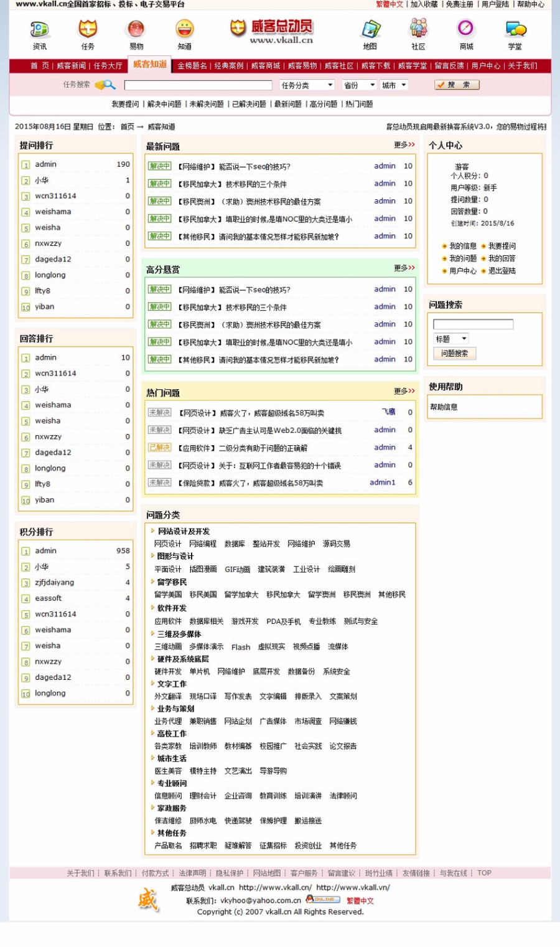Click 繁體中文 link at top
The width and height of the screenshot is (560, 947).
(390, 4)
